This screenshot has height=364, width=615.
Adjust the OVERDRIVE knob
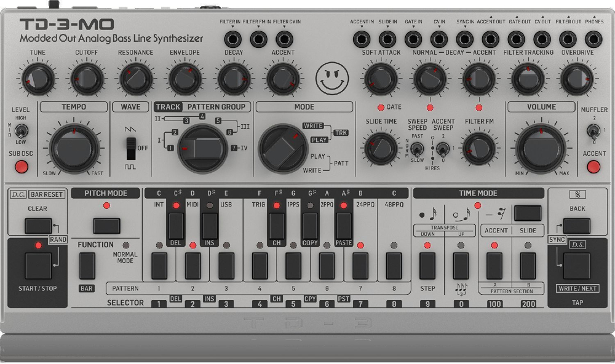pyautogui.click(x=577, y=79)
